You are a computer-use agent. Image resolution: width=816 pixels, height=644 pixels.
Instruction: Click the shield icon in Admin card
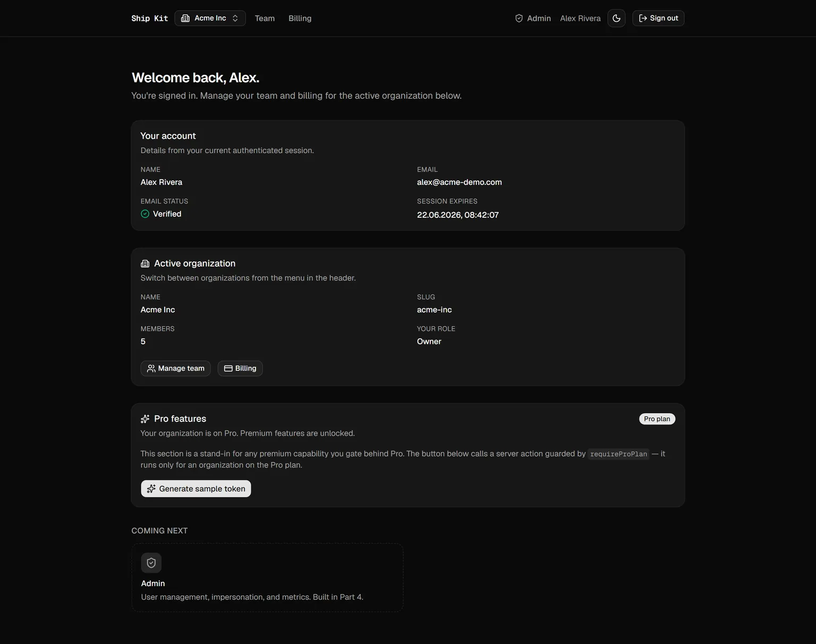click(151, 563)
